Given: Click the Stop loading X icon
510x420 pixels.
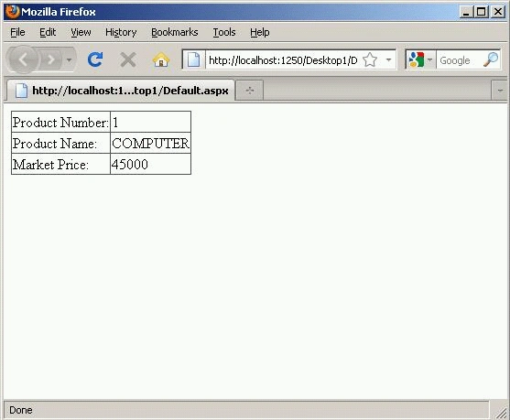Looking at the screenshot, I should 128,59.
